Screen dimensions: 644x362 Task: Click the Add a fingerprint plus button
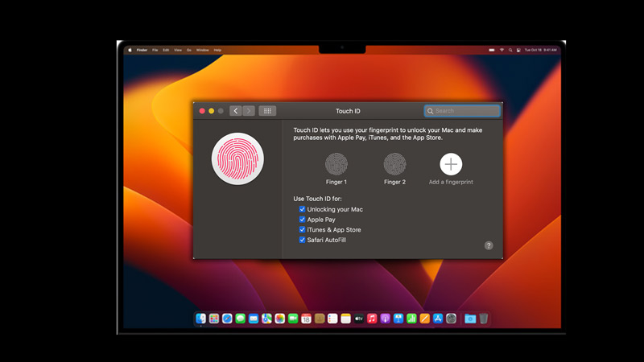451,164
